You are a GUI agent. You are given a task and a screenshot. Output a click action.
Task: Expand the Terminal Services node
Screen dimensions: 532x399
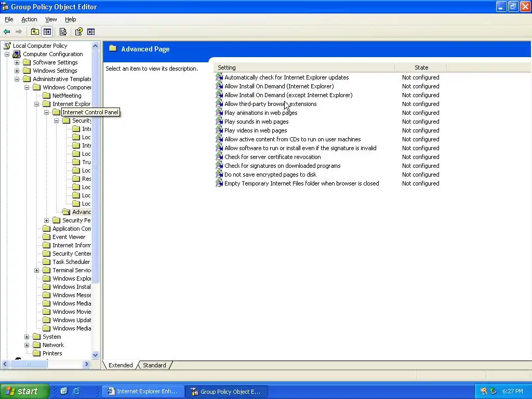click(36, 270)
